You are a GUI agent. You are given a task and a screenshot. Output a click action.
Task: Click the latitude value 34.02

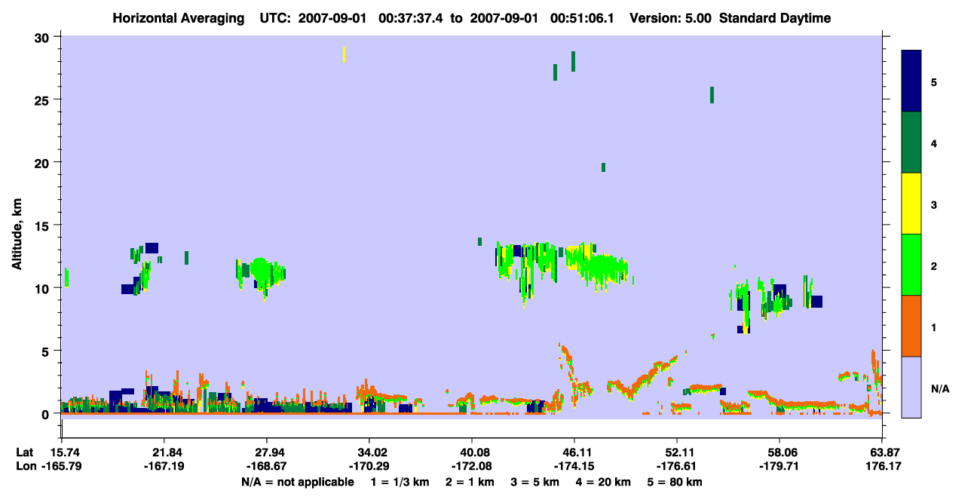(x=369, y=452)
